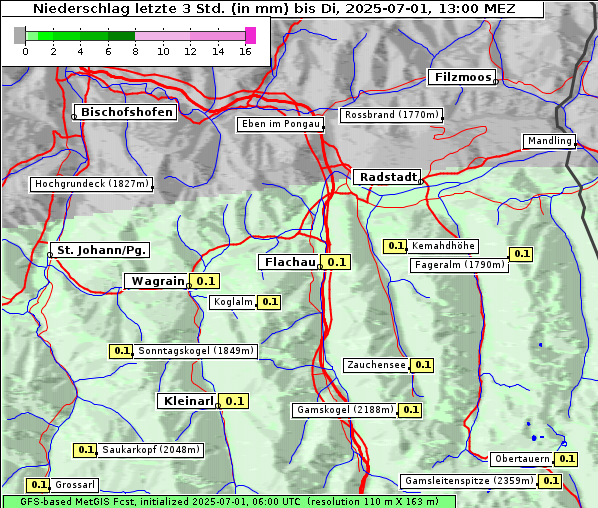
Task: Click the 0.1 value beside Obertauern
Action: (x=566, y=459)
